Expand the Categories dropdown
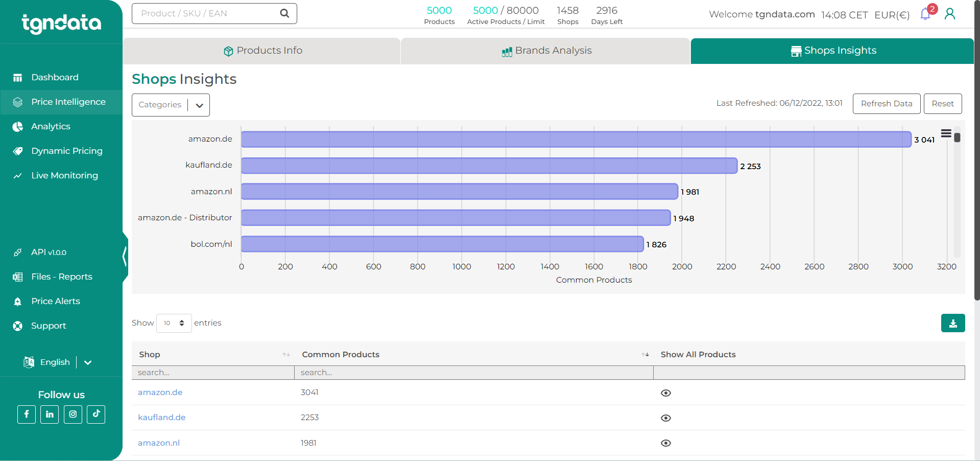This screenshot has width=980, height=461. (x=171, y=105)
